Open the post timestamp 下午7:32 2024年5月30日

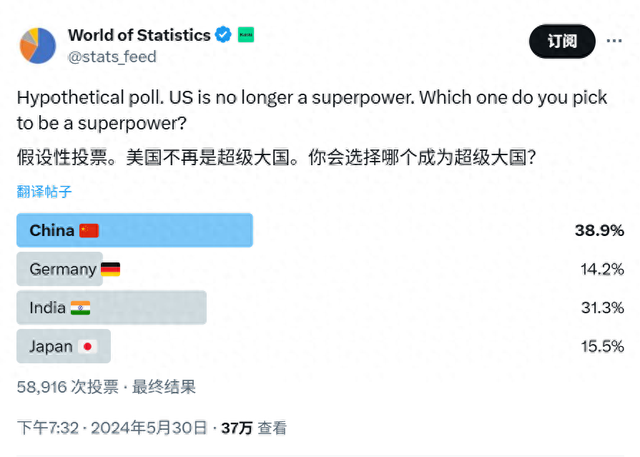112,428
